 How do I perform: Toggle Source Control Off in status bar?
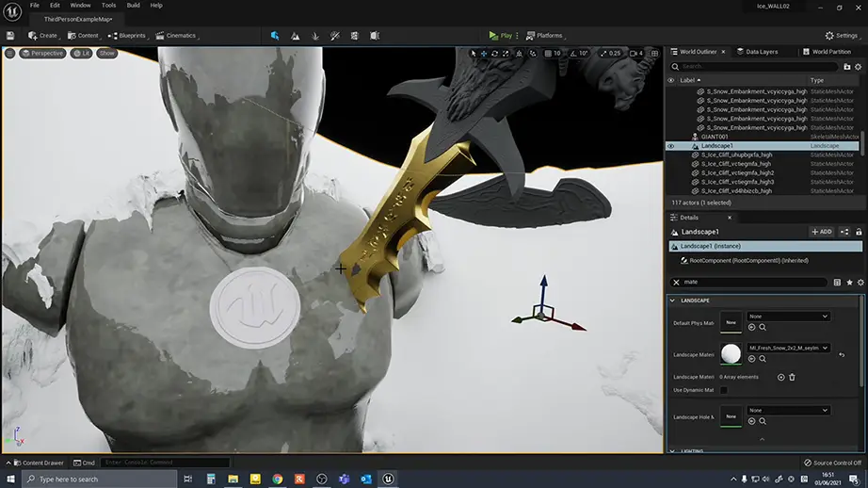tap(832, 463)
